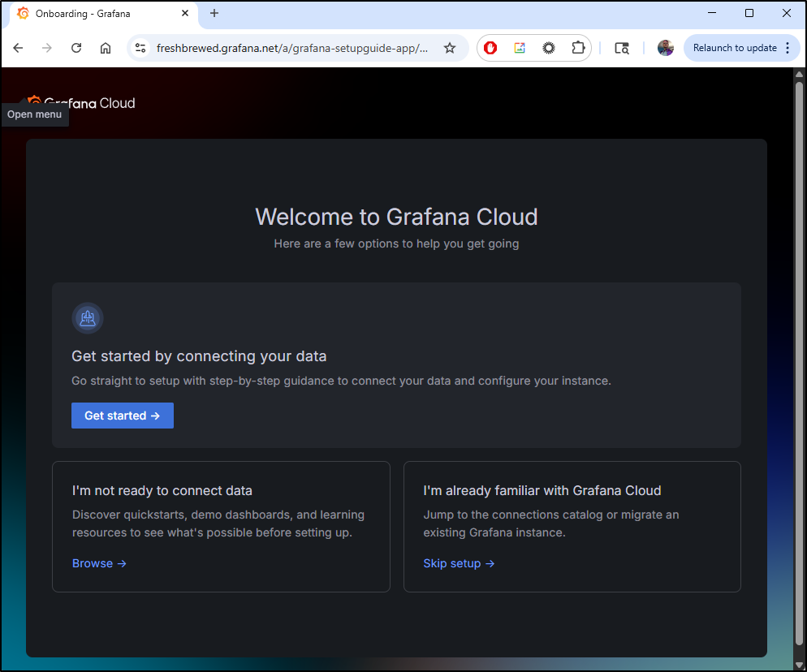The width and height of the screenshot is (807, 672).
Task: Reload the Grafana onboarding page
Action: tap(76, 48)
